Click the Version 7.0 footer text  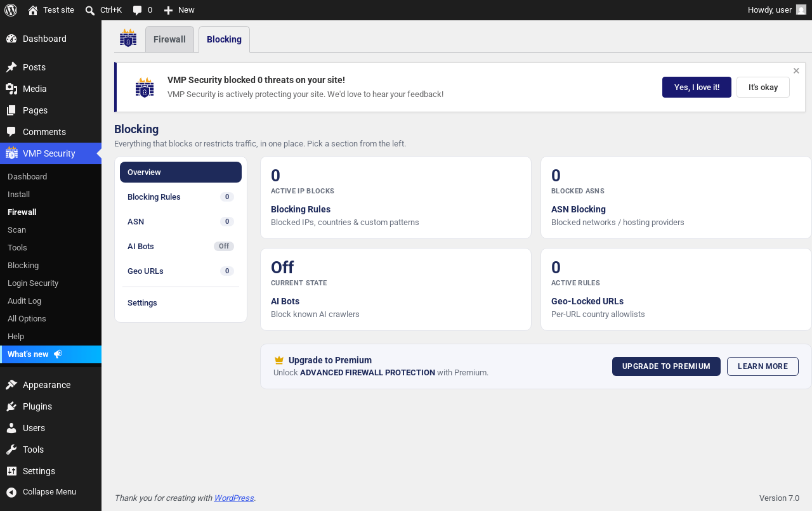779,498
